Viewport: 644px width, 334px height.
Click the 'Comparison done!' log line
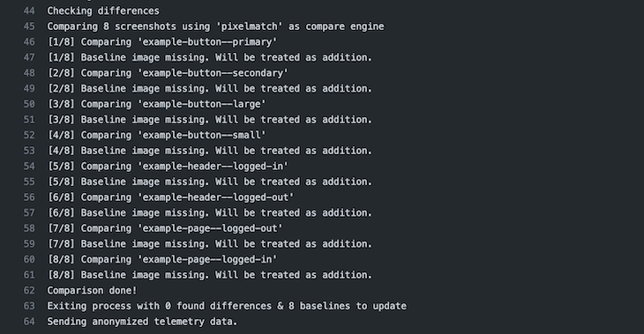pyautogui.click(x=92, y=291)
